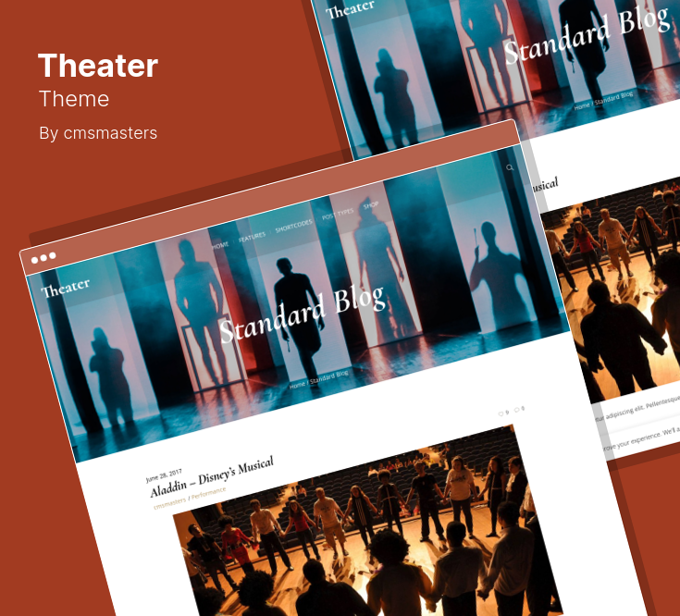Go to the SHOP menu item
Image resolution: width=680 pixels, height=616 pixels.
tap(371, 205)
